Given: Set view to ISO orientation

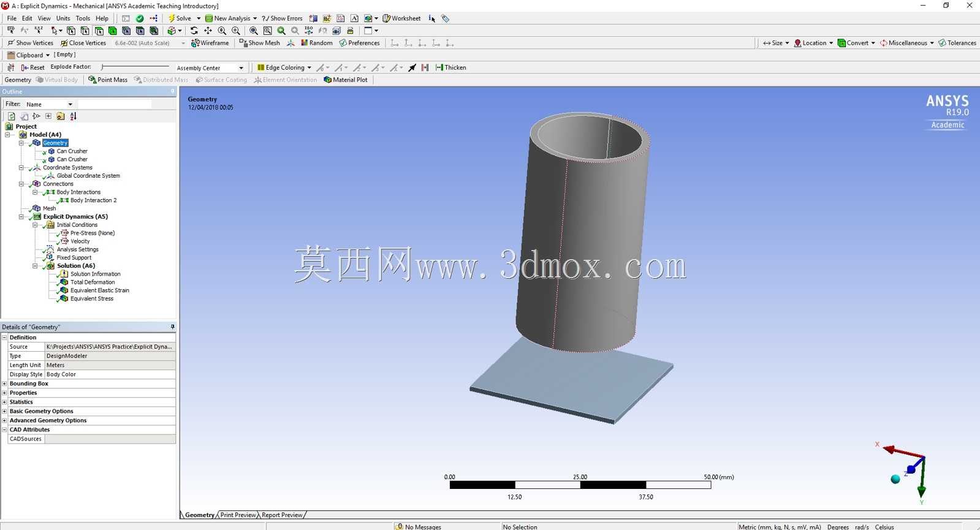Looking at the screenshot, I should pos(308,31).
